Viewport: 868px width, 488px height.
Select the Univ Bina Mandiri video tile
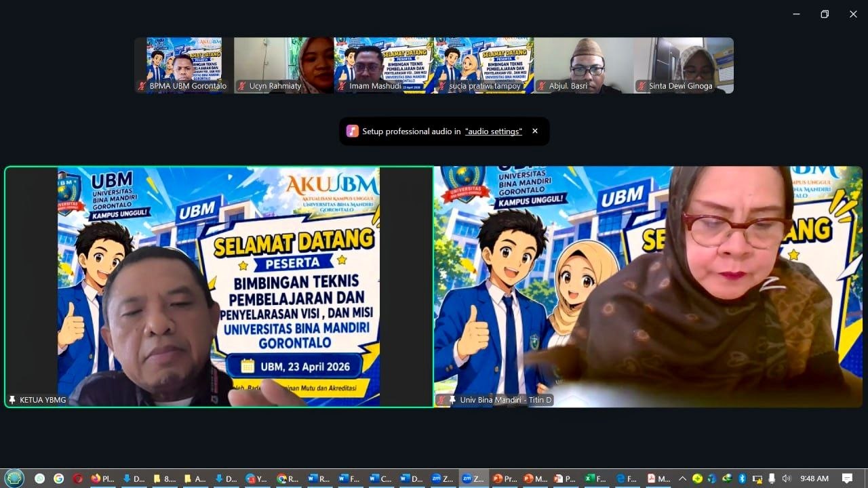[648, 287]
